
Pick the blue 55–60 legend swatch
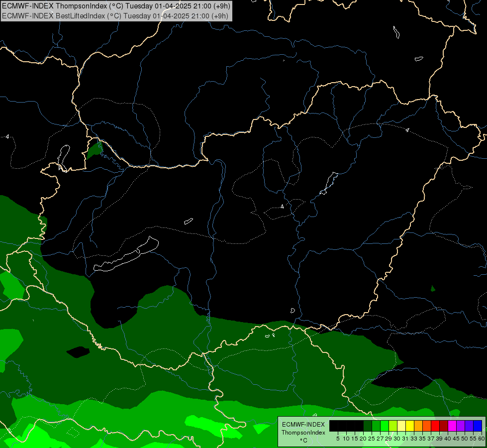pyautogui.click(x=478, y=426)
